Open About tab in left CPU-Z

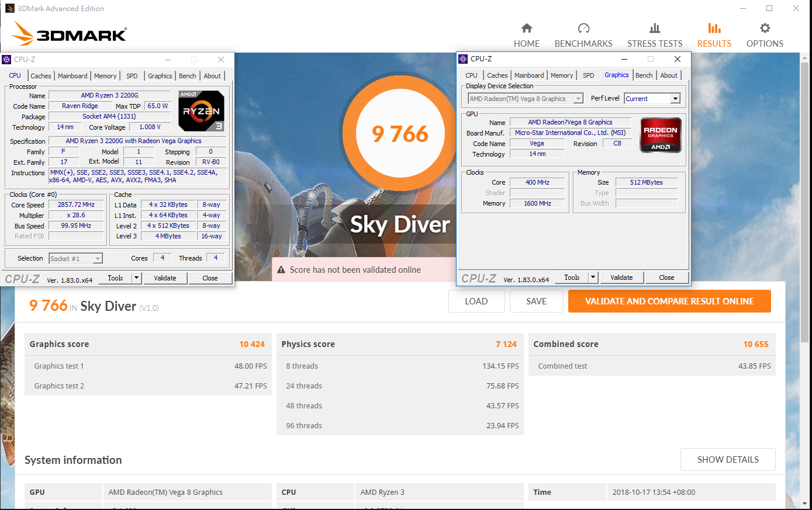(x=212, y=76)
